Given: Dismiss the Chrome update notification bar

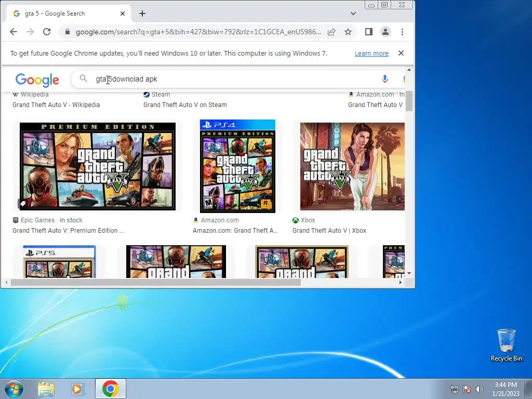Looking at the screenshot, I should pos(401,54).
